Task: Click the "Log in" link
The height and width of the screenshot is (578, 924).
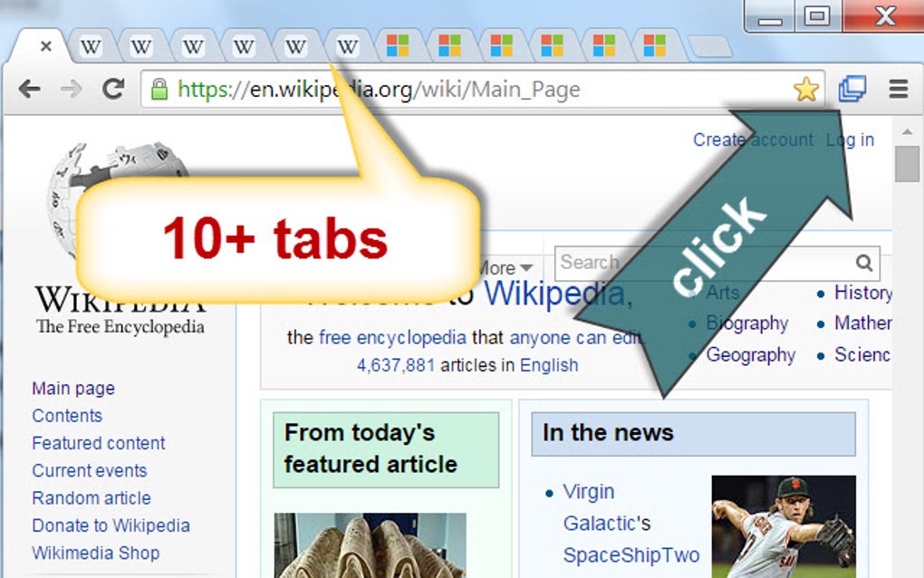Action: coord(851,140)
